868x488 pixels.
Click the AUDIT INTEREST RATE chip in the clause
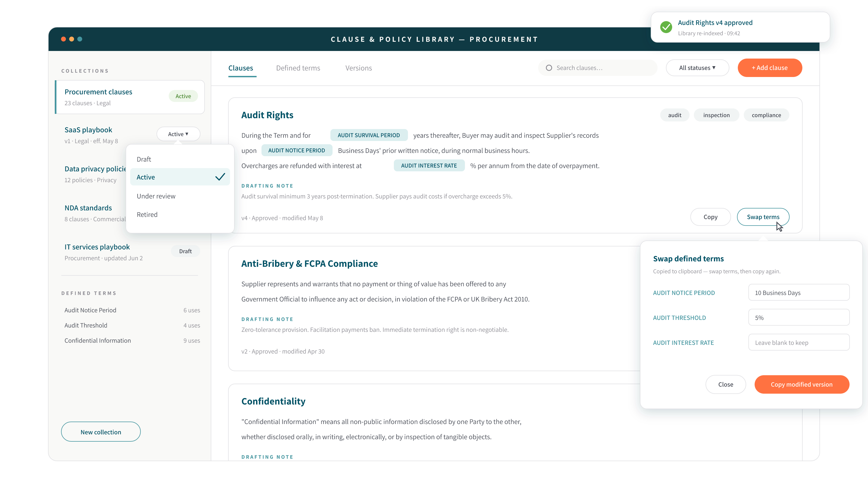click(x=429, y=165)
